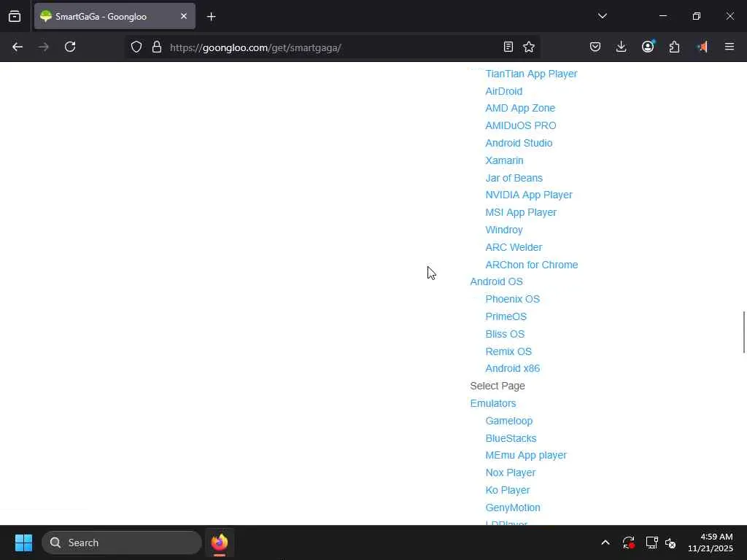Open AMD App Zone link

click(x=520, y=108)
